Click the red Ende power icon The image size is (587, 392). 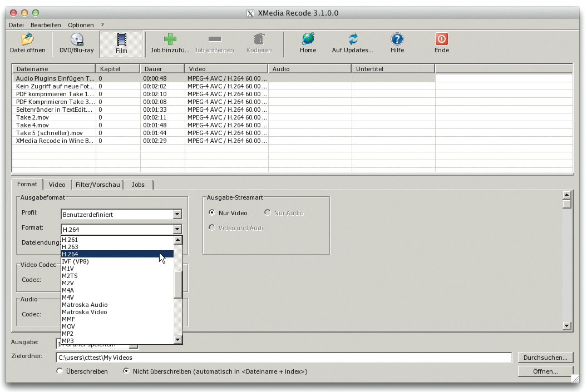pyautogui.click(x=441, y=39)
